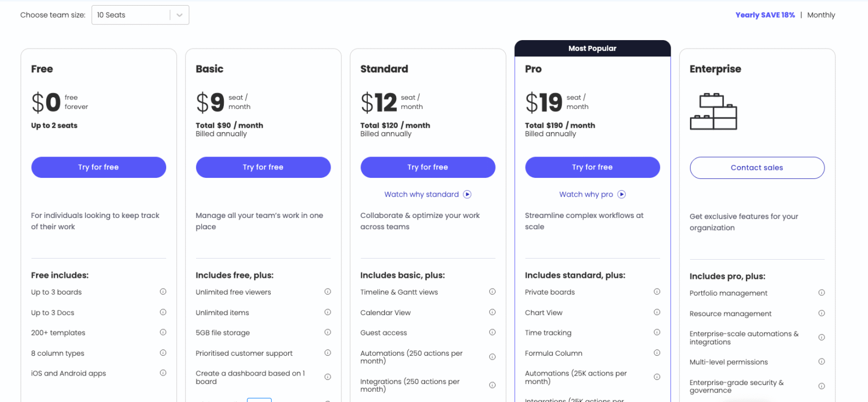Click info icon beside Unlimited free viewers
Image resolution: width=868 pixels, height=402 pixels.
[327, 292]
